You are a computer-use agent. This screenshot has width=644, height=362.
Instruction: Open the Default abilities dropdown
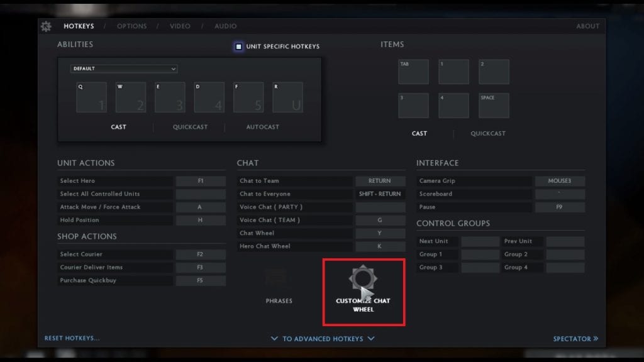click(x=124, y=69)
